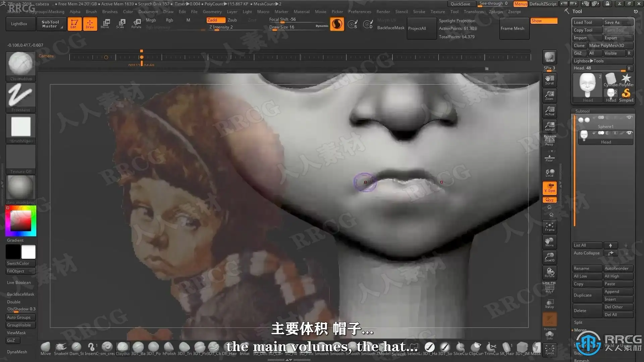Click the orange keyframe on Camera timeline
The image size is (644, 362).
pyautogui.click(x=142, y=57)
